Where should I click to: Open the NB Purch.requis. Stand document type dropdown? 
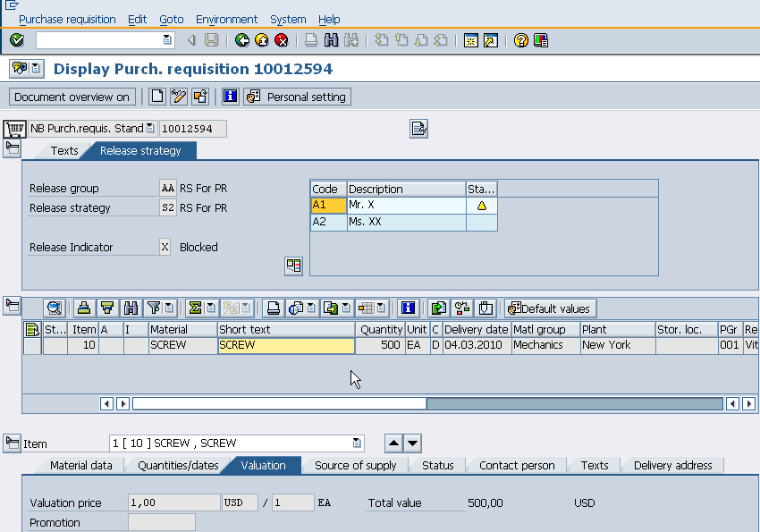tap(149, 129)
